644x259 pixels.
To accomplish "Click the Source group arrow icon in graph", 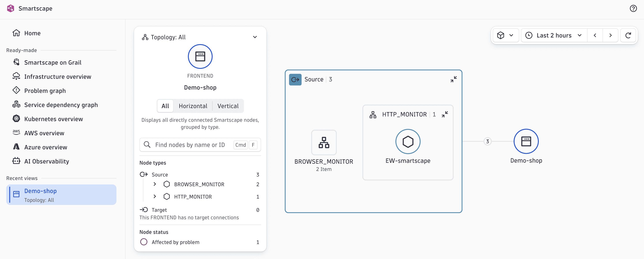I will point(295,79).
